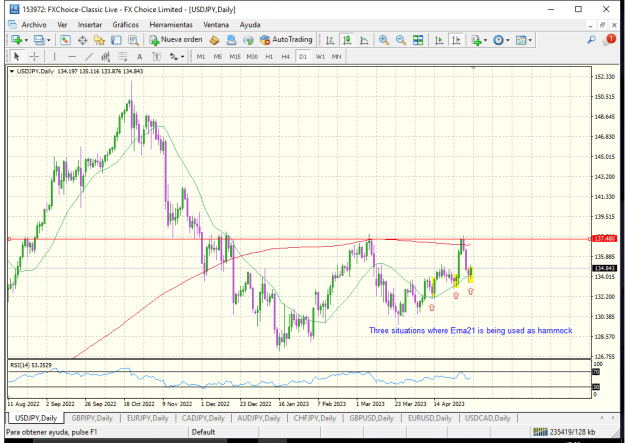The image size is (625, 443).
Task: Select the arrow cursor tool
Action: tap(17, 57)
